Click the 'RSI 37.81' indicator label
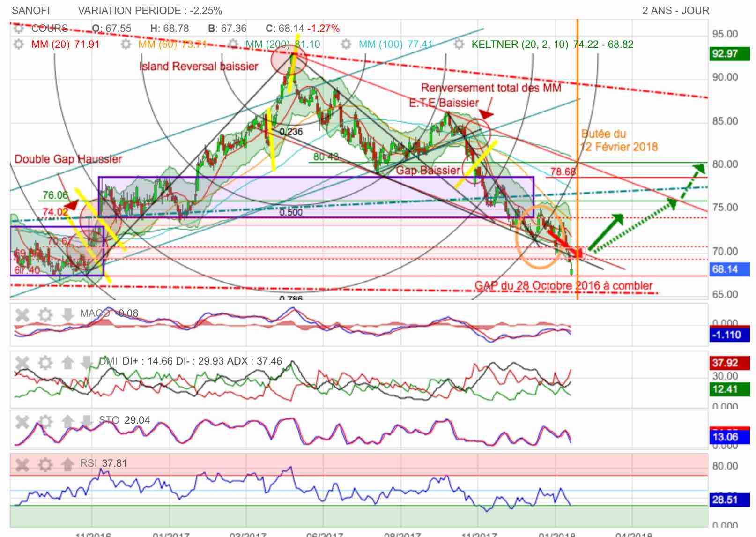 [x=104, y=463]
